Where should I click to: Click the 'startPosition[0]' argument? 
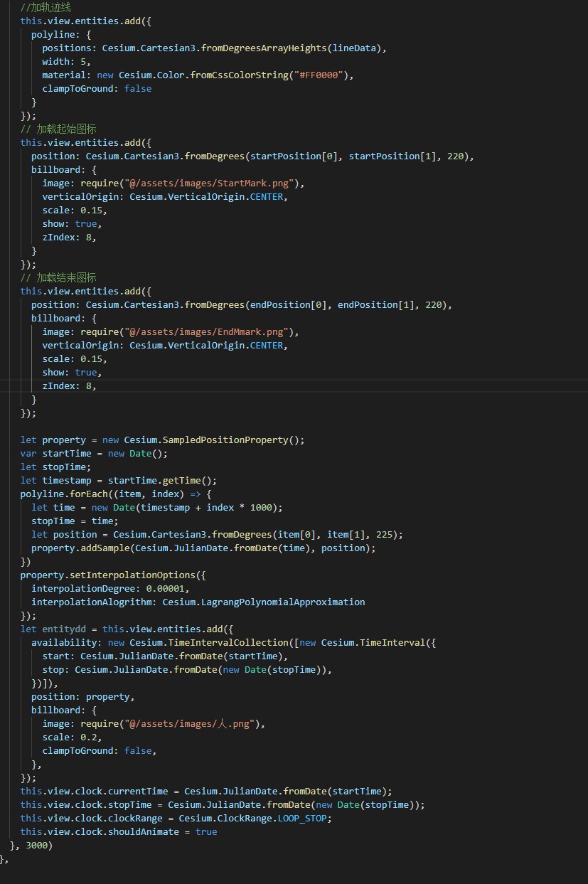click(294, 156)
